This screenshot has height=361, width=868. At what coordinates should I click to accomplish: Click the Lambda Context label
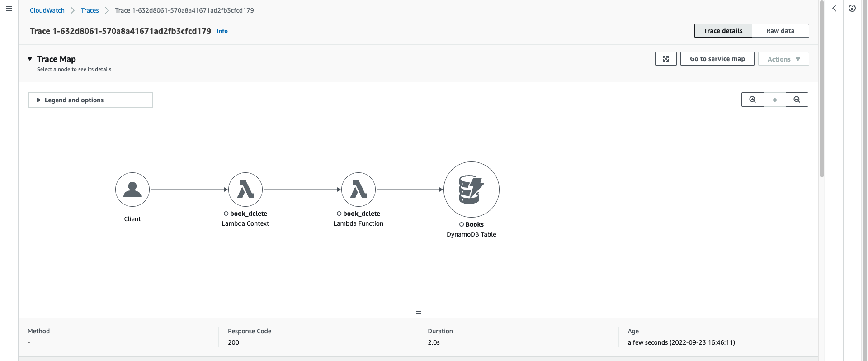pos(245,223)
